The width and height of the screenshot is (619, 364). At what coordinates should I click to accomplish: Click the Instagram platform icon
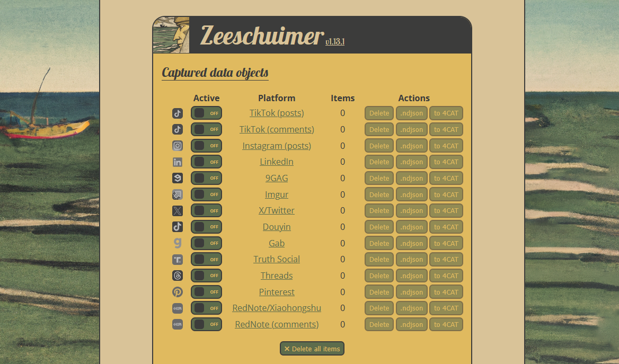178,146
